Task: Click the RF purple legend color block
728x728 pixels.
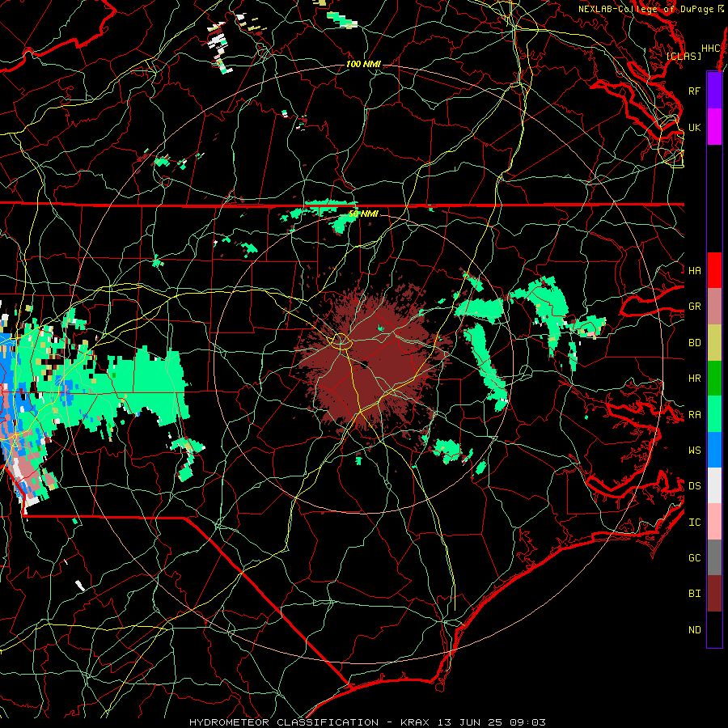Action: click(x=714, y=91)
